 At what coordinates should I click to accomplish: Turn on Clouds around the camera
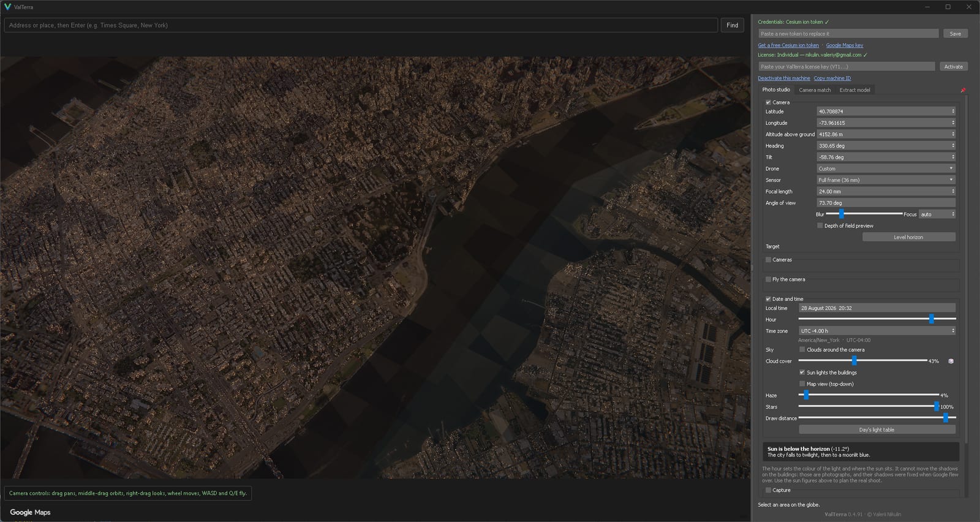click(802, 350)
